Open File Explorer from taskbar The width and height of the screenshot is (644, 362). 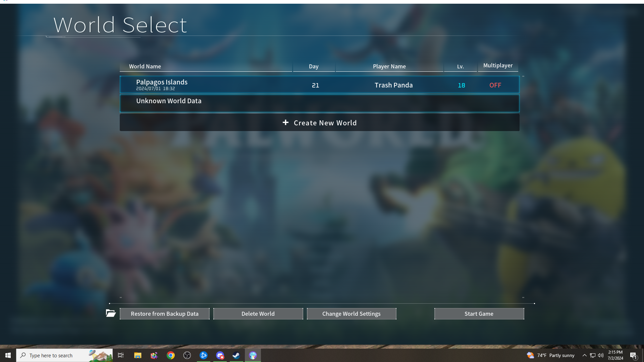(138, 355)
